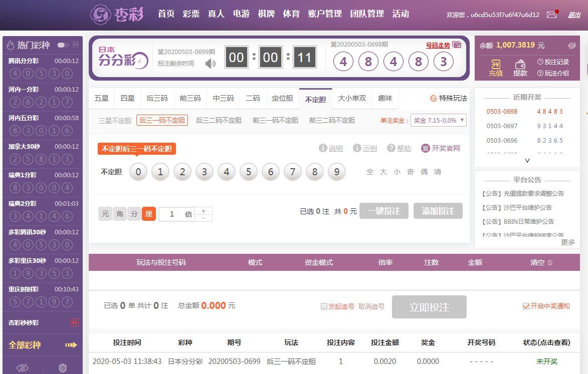Clear bet list with 清空 trash icon
Image resolution: width=588 pixels, height=374 pixels.
(550, 262)
